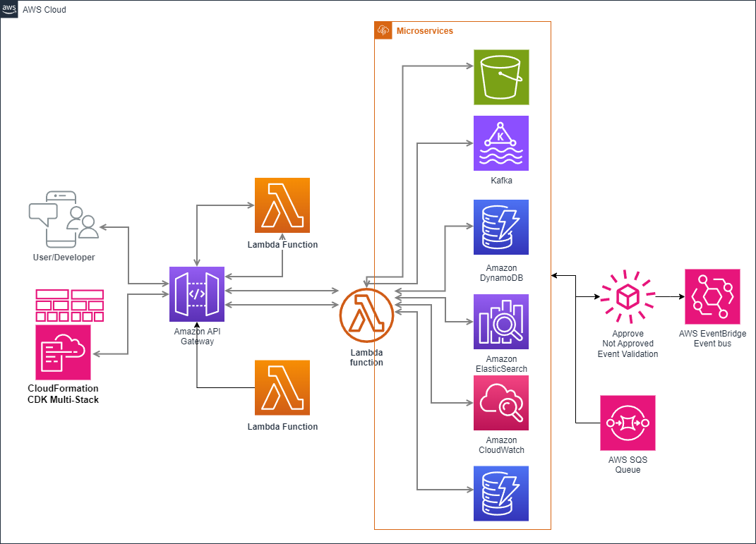Click the Microservices container header icon
The height and width of the screenshot is (544, 756).
(x=383, y=30)
